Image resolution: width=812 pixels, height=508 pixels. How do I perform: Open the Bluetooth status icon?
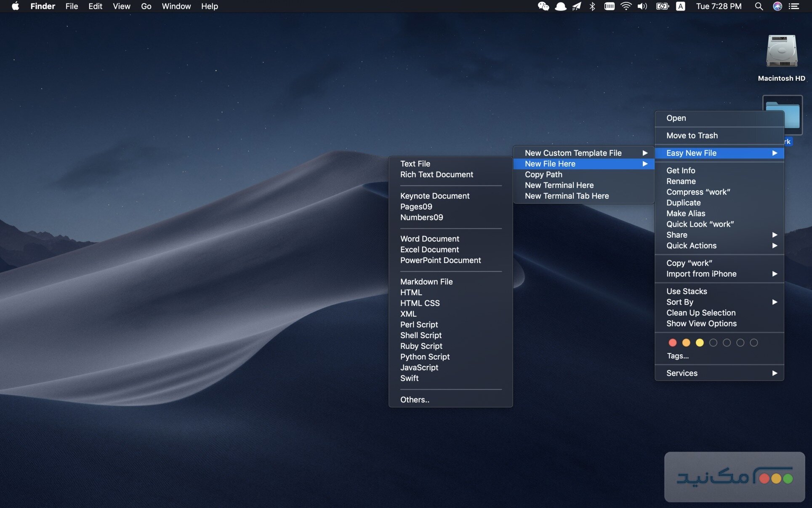point(592,6)
